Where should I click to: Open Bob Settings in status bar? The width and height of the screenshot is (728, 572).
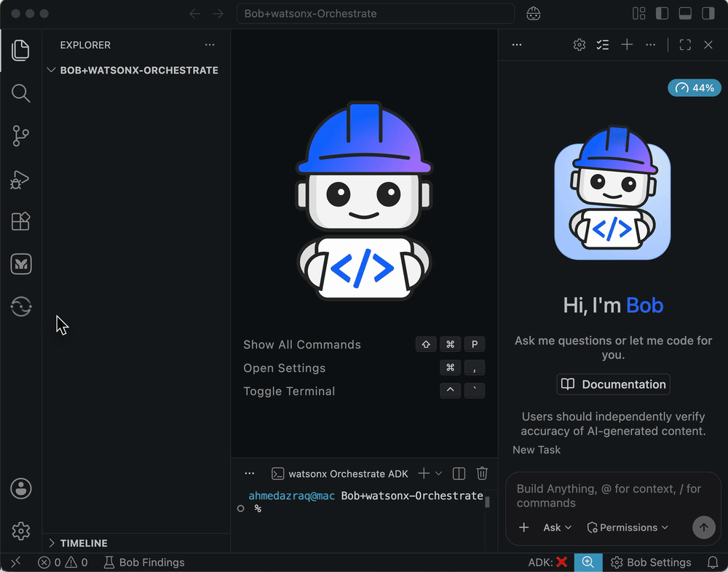click(651, 563)
